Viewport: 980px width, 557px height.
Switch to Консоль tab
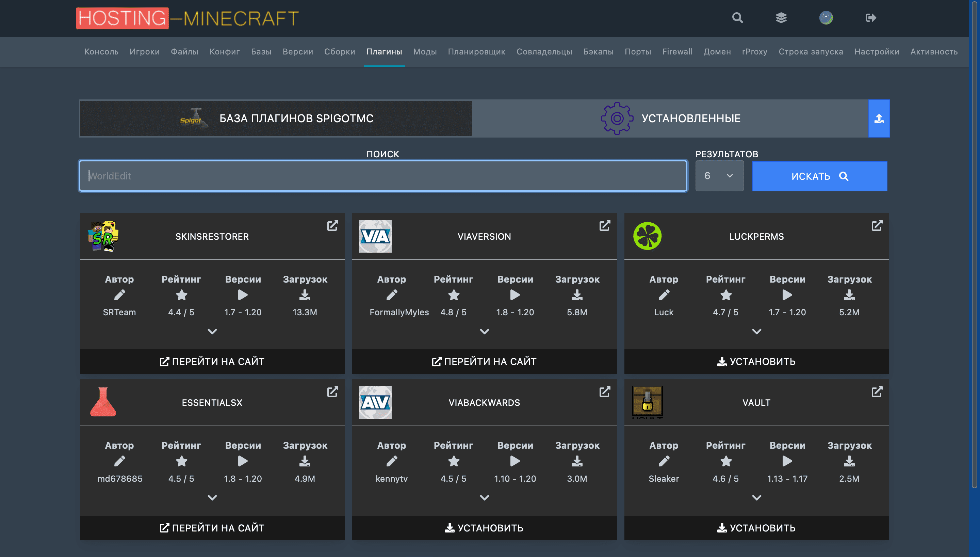pyautogui.click(x=101, y=52)
